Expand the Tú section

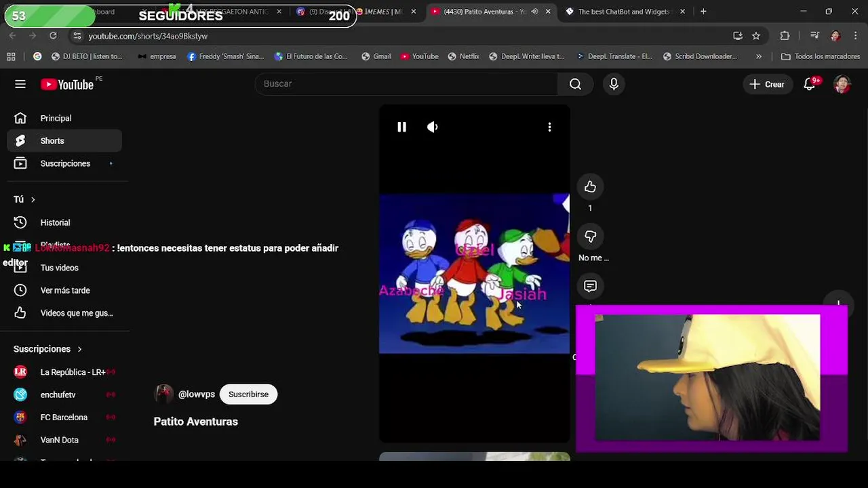point(24,199)
